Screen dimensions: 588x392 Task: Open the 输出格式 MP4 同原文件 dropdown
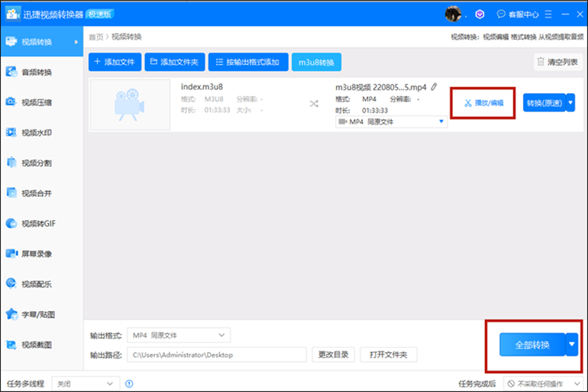pos(179,335)
